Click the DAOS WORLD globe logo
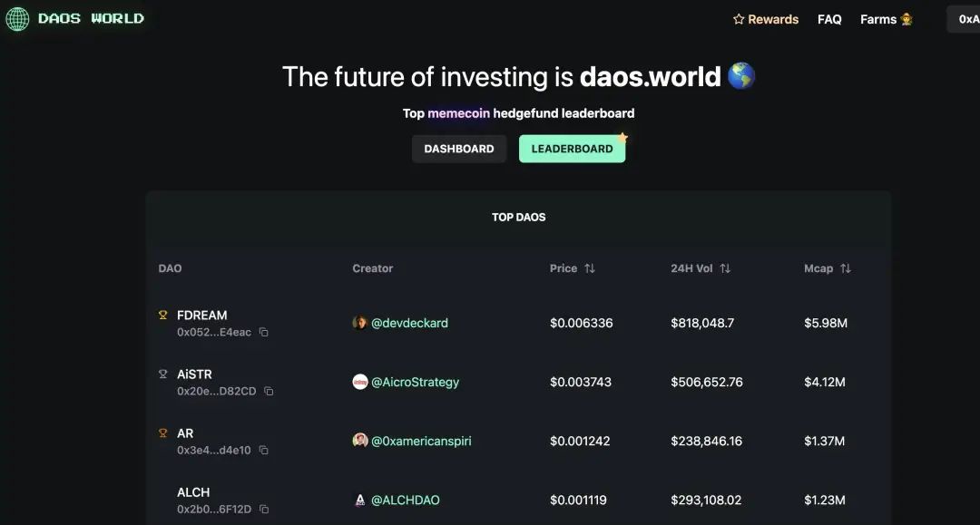The image size is (980, 525). [17, 19]
